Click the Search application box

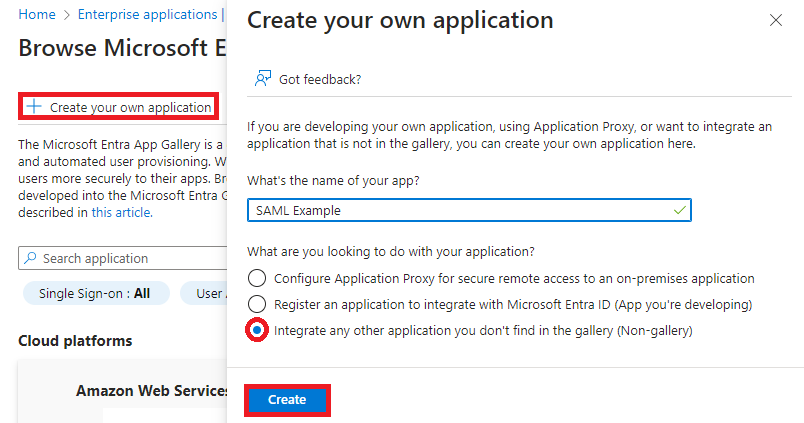tap(123, 258)
